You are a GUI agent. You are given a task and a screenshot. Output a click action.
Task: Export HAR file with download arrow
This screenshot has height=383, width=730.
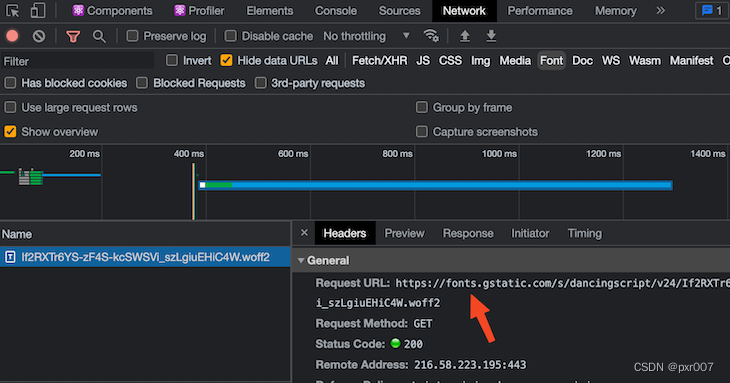pos(491,36)
